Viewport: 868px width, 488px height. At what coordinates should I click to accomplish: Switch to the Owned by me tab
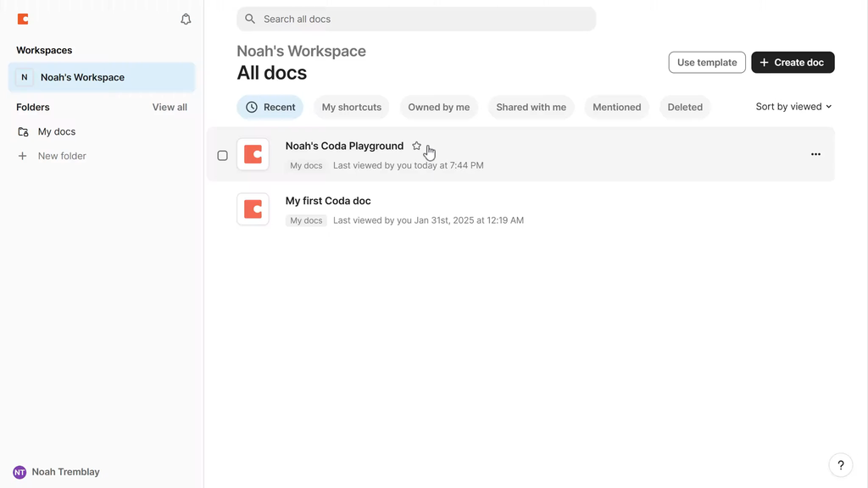point(439,108)
